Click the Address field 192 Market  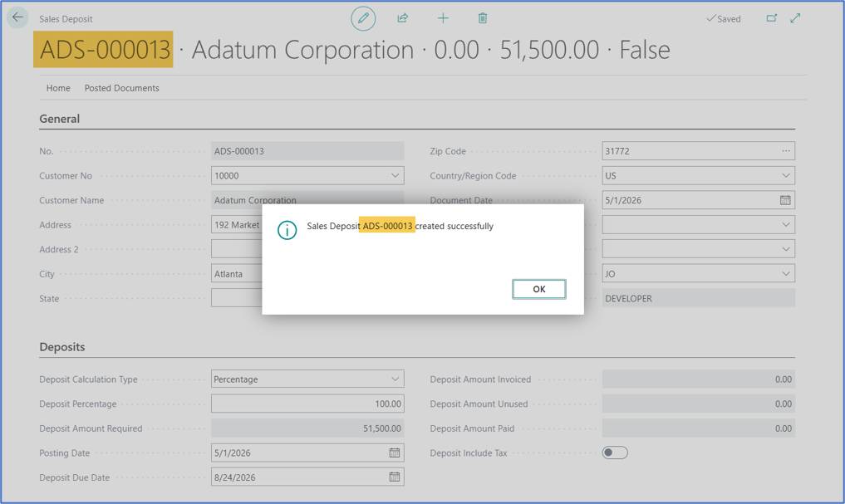pyautogui.click(x=237, y=225)
